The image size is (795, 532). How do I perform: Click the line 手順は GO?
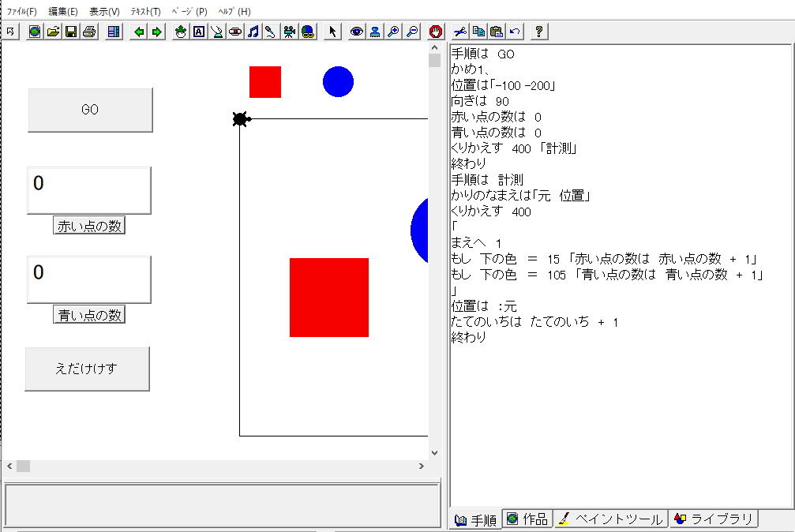coord(482,54)
